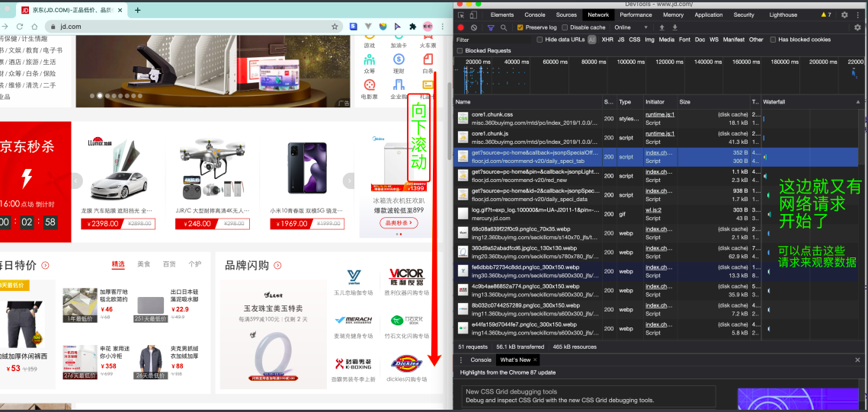Open the 游戏 service link
This screenshot has height=412, width=868.
click(370, 46)
